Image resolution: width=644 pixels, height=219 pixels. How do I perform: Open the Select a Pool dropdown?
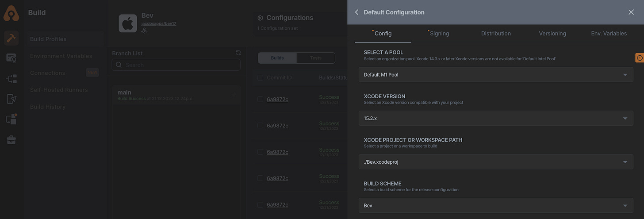click(x=496, y=75)
